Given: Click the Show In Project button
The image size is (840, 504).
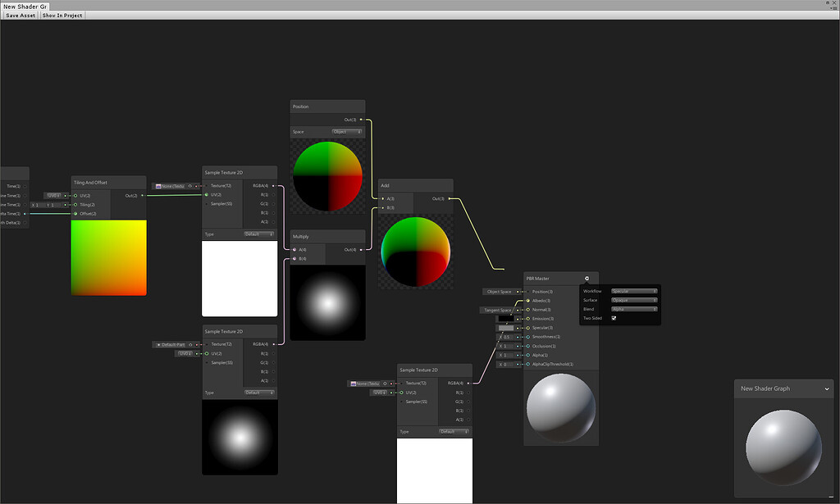Looking at the screenshot, I should [x=62, y=16].
